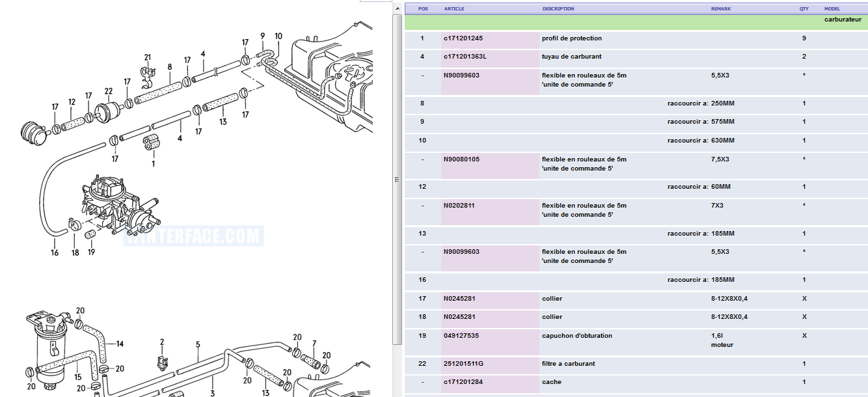Click callout 2 in the lower diagram
Screen dimensions: 868x397
pyautogui.click(x=162, y=342)
